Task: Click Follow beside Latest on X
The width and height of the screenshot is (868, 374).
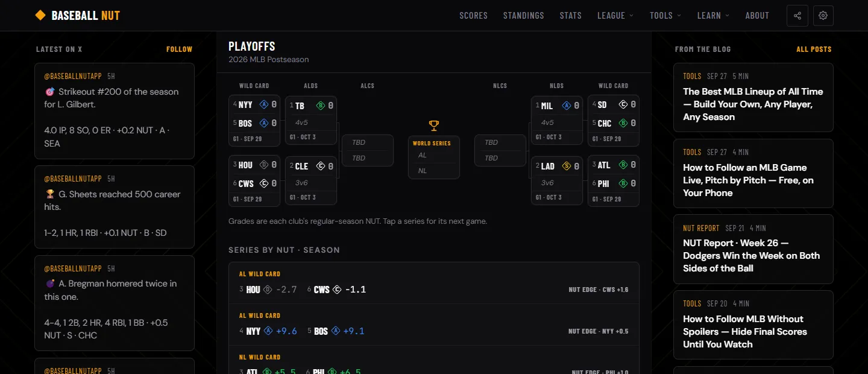Action: click(180, 49)
